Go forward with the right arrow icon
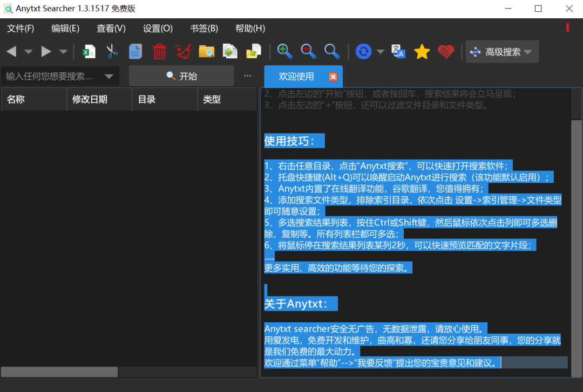Screen dimensions: 583x392 (x=46, y=51)
